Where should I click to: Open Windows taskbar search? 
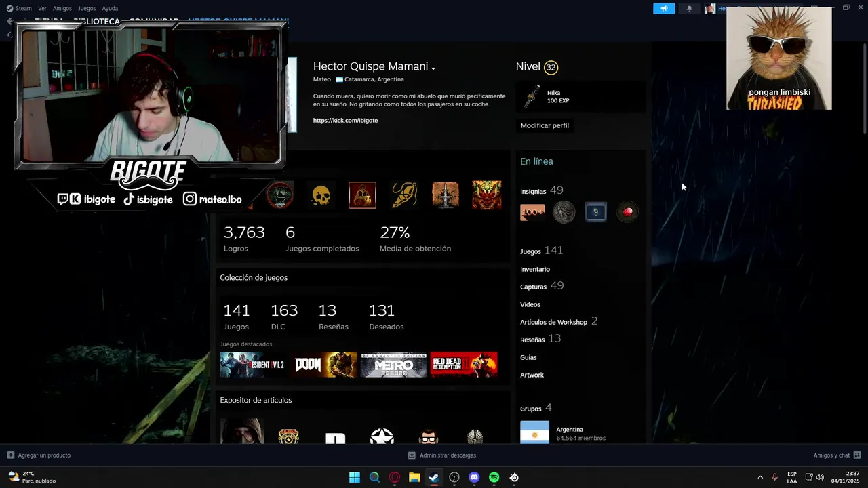pyautogui.click(x=374, y=477)
